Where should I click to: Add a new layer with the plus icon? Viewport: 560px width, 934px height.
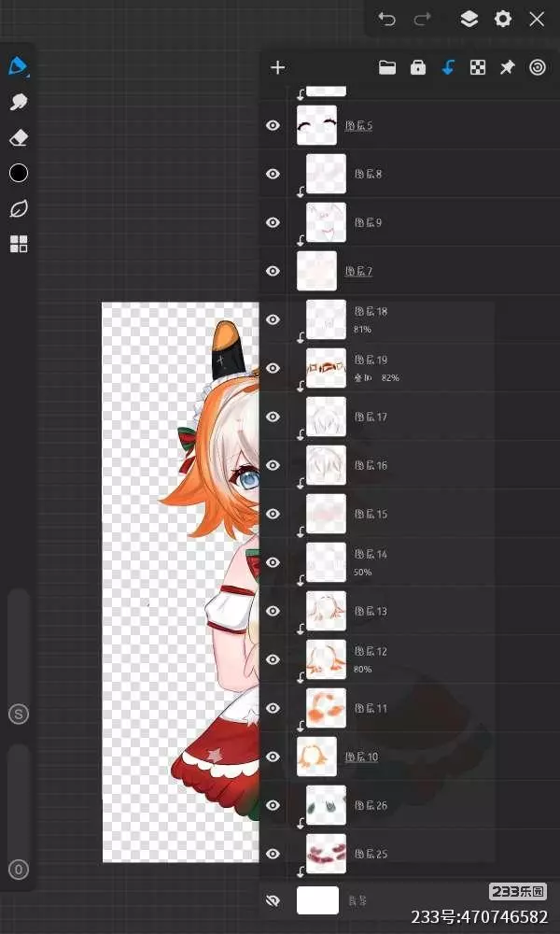[278, 67]
